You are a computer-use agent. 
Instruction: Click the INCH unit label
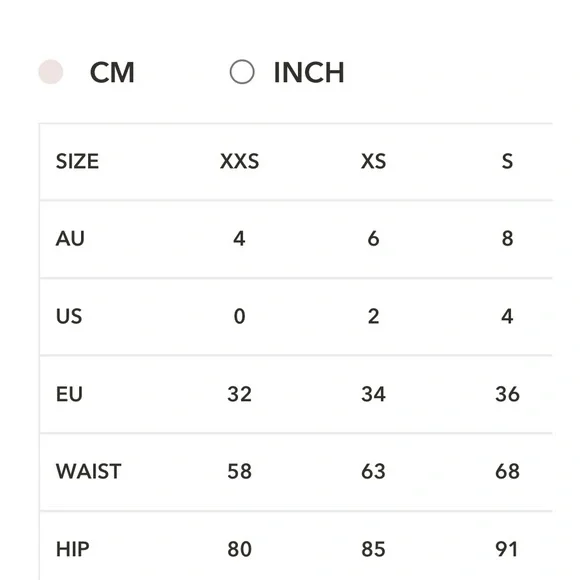coord(309,72)
